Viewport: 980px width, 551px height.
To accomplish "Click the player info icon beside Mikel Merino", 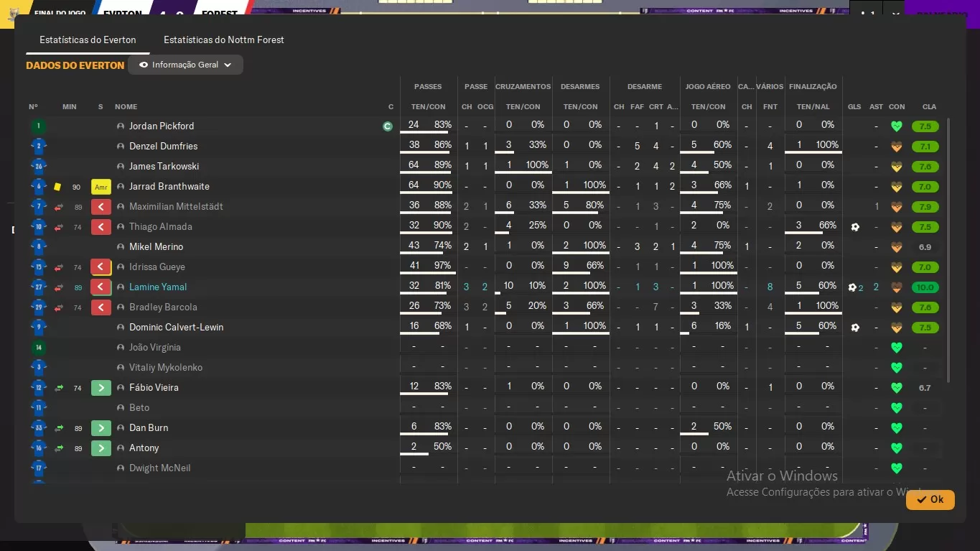I will click(121, 247).
